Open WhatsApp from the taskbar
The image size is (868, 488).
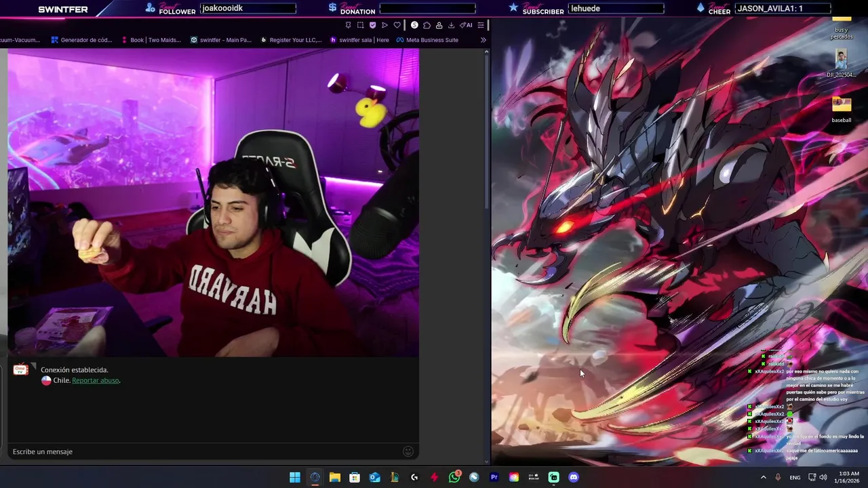click(x=454, y=477)
